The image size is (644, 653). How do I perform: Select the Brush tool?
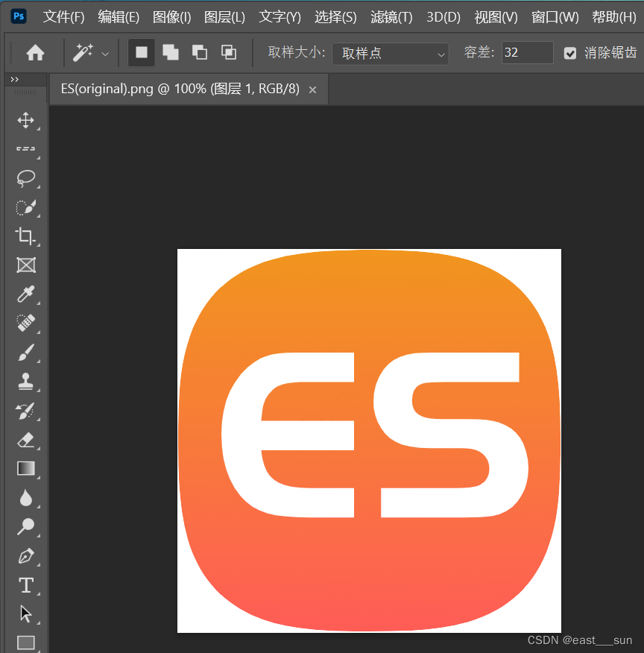(x=25, y=353)
